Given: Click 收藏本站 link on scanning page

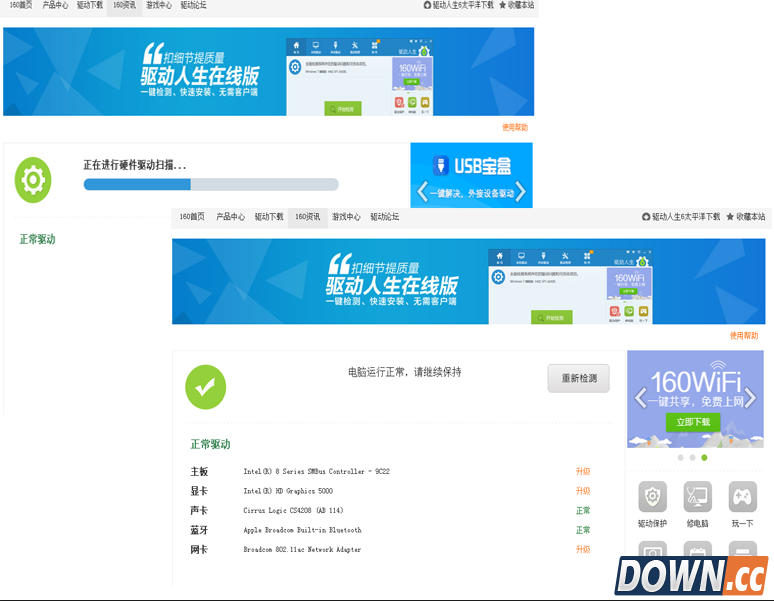Looking at the screenshot, I should 516,5.
